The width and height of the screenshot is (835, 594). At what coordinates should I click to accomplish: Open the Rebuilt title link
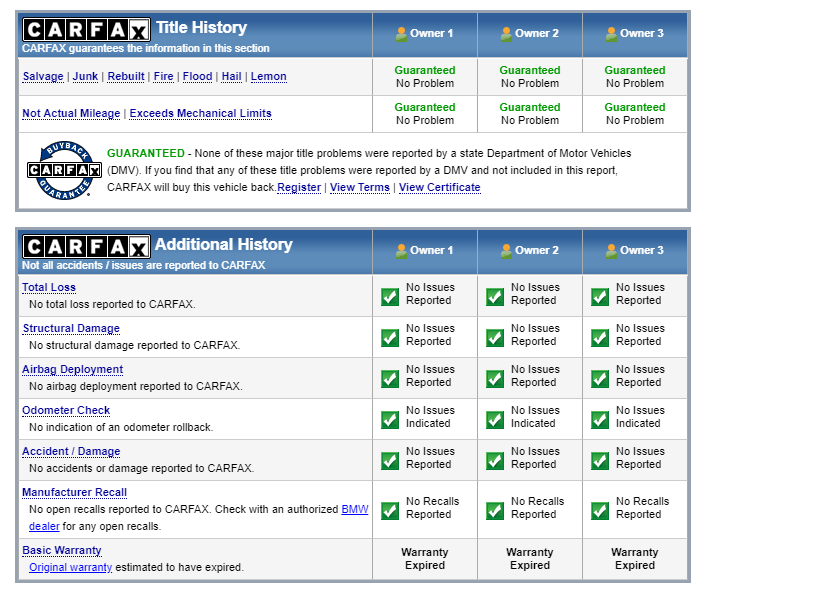(126, 77)
